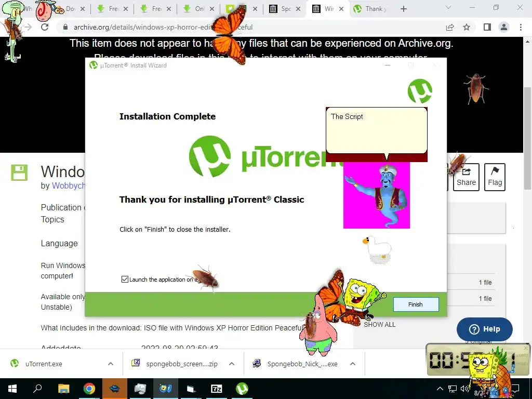Viewport: 532px width, 399px height.
Task: Click the archive.org Share button
Action: 466,177
